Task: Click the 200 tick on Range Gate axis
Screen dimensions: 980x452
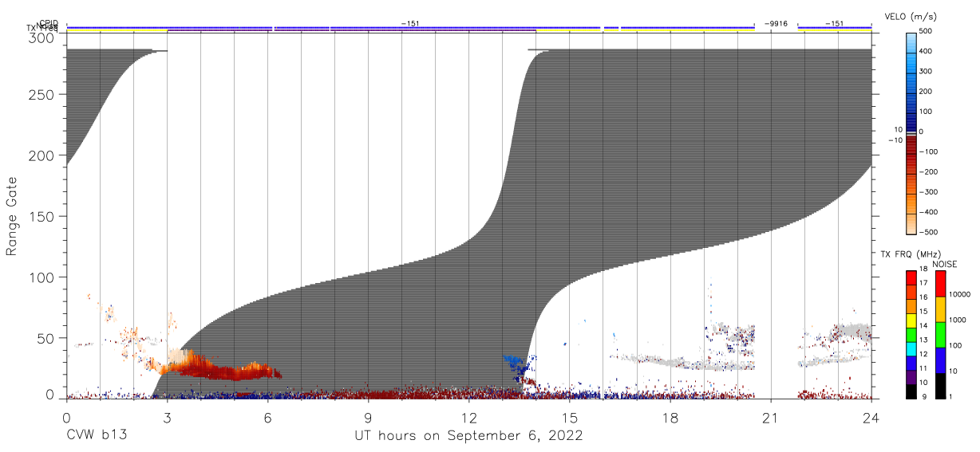Action: tap(42, 155)
